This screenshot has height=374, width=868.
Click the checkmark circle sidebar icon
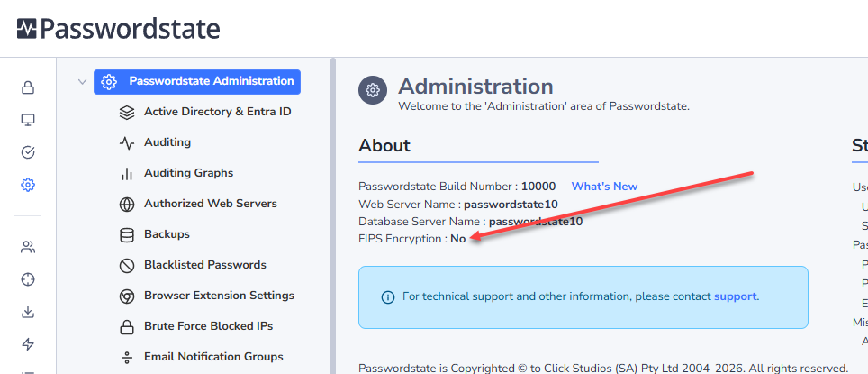28,152
